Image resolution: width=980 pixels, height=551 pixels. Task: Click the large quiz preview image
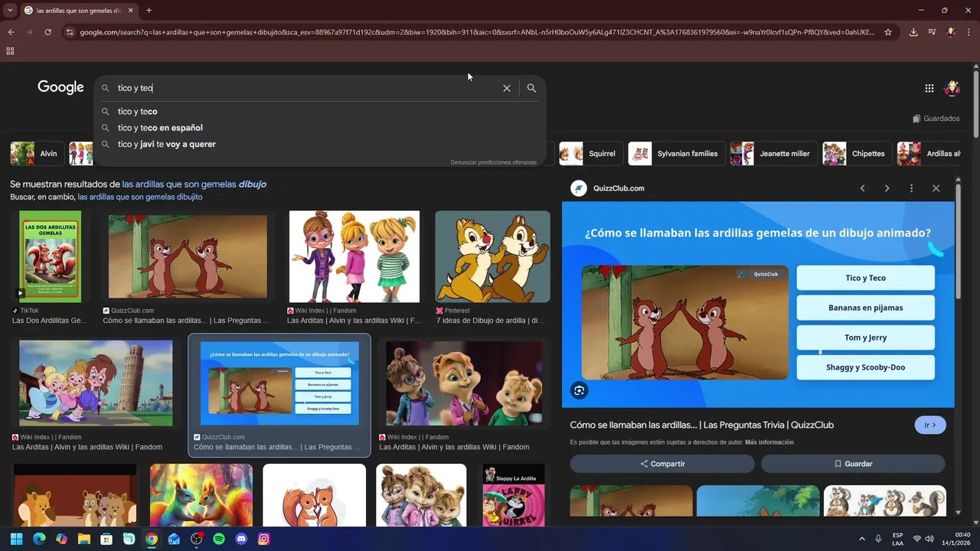(758, 305)
